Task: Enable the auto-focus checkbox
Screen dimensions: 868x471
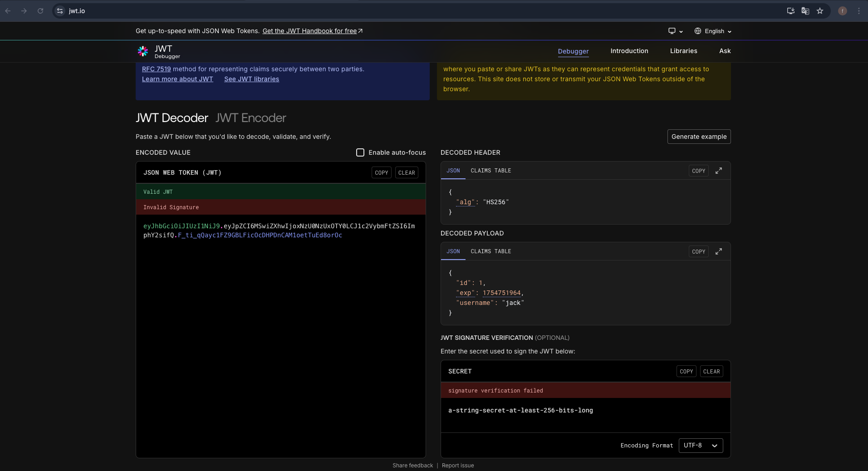Action: [x=360, y=152]
